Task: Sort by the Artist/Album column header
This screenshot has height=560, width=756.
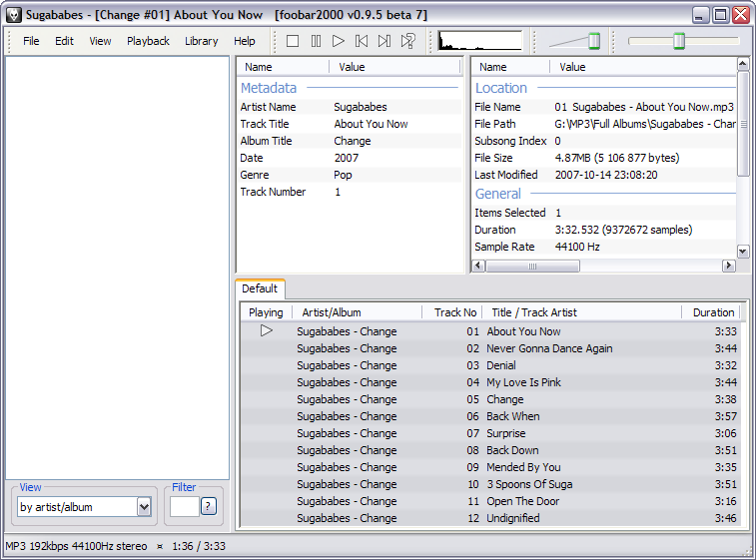Action: click(x=357, y=312)
